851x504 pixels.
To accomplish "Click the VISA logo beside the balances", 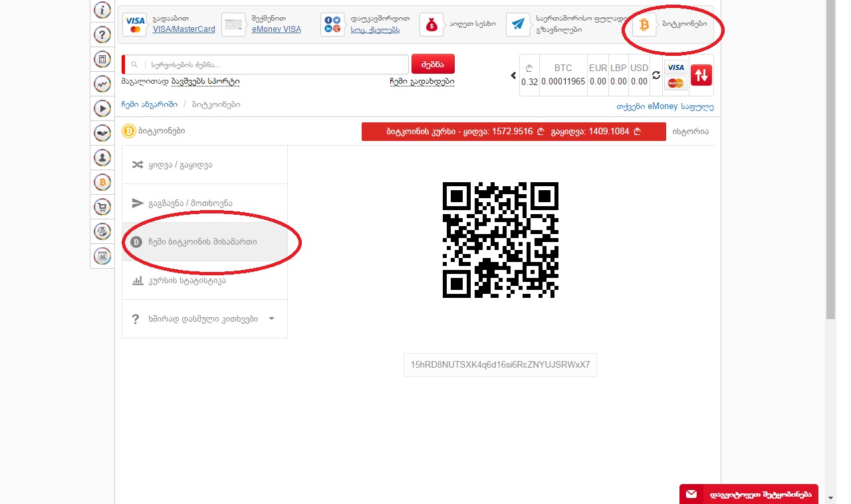I will [675, 67].
